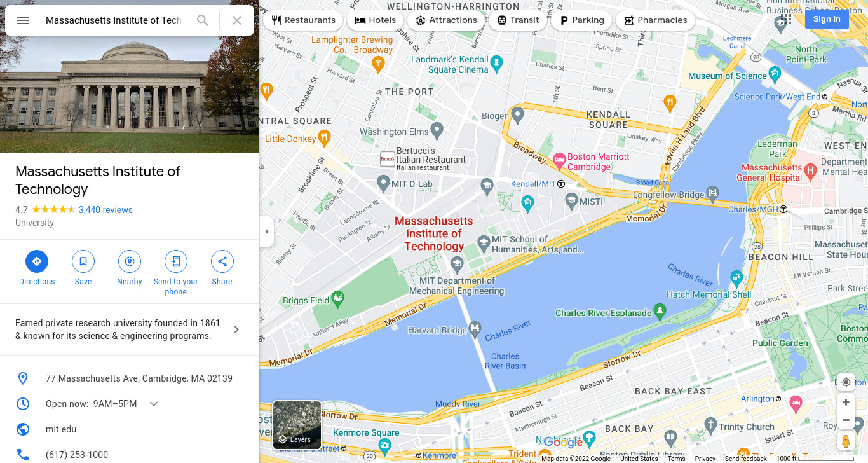The height and width of the screenshot is (463, 868).
Task: Open the 3,440 reviews link
Action: tap(105, 210)
